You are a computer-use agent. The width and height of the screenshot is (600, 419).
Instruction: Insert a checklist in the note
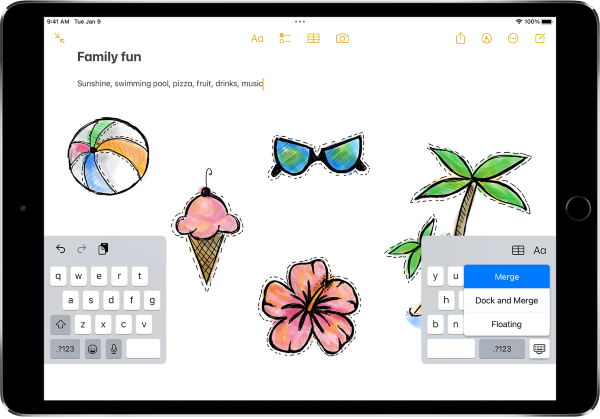coord(285,39)
